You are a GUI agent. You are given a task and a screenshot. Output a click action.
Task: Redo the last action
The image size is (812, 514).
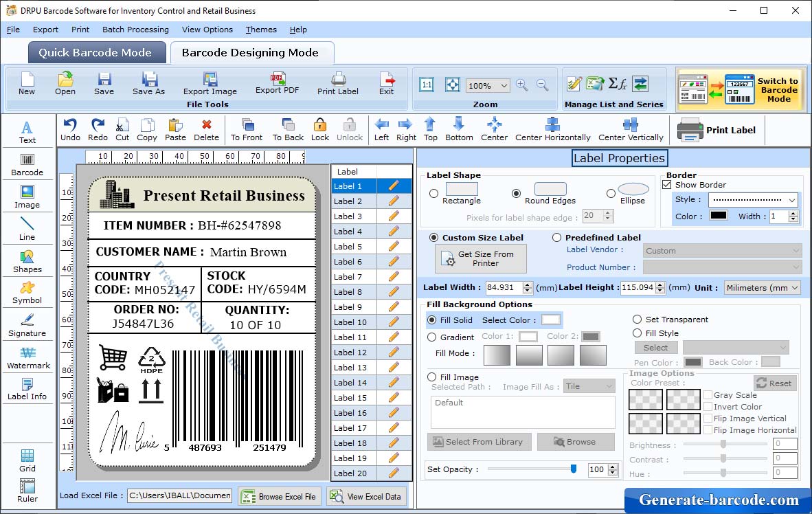(x=98, y=130)
